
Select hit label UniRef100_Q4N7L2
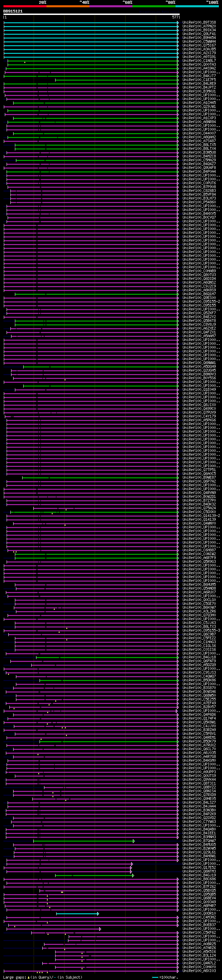tap(199, 963)
